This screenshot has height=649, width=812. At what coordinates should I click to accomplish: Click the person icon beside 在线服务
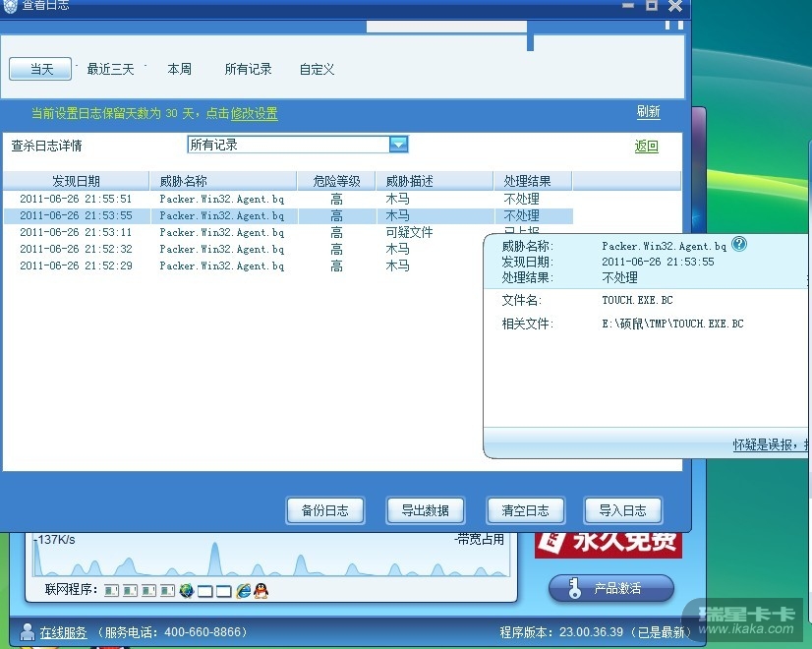click(27, 631)
